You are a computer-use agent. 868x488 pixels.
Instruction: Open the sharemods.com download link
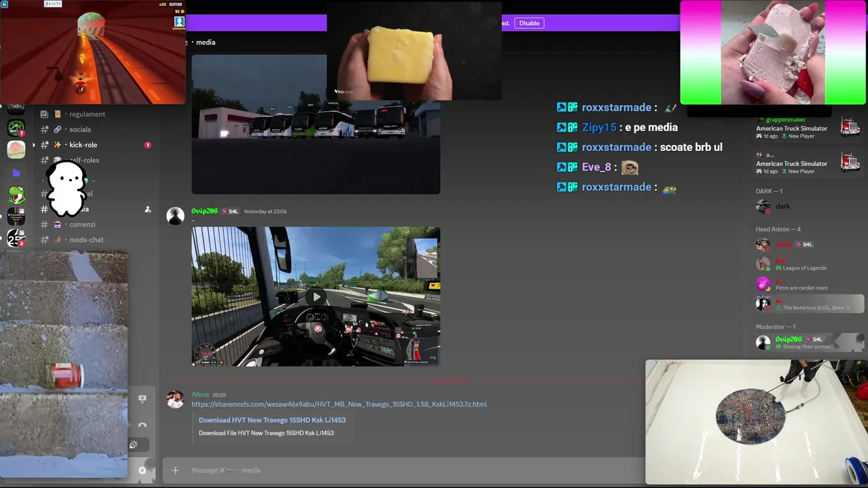(339, 404)
